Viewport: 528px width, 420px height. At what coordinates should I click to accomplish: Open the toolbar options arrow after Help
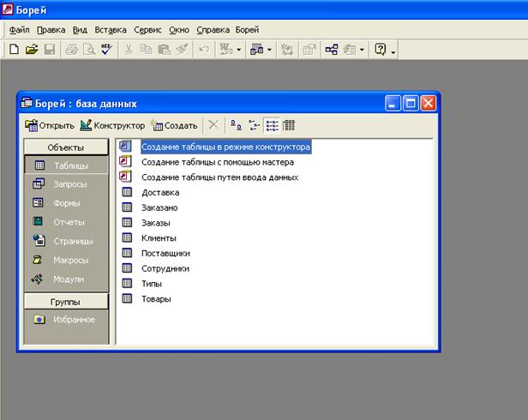pyautogui.click(x=393, y=51)
